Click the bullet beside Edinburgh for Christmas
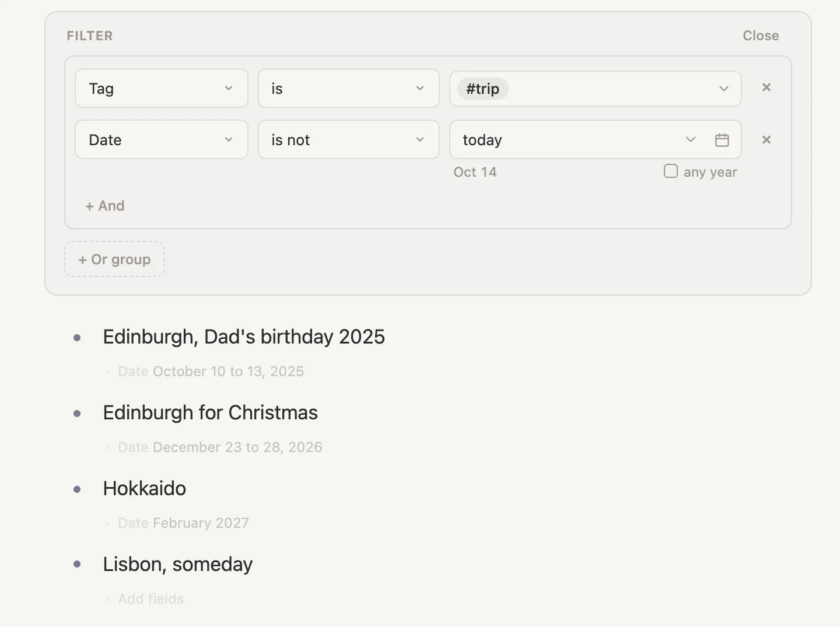This screenshot has width=840, height=627. point(77,414)
